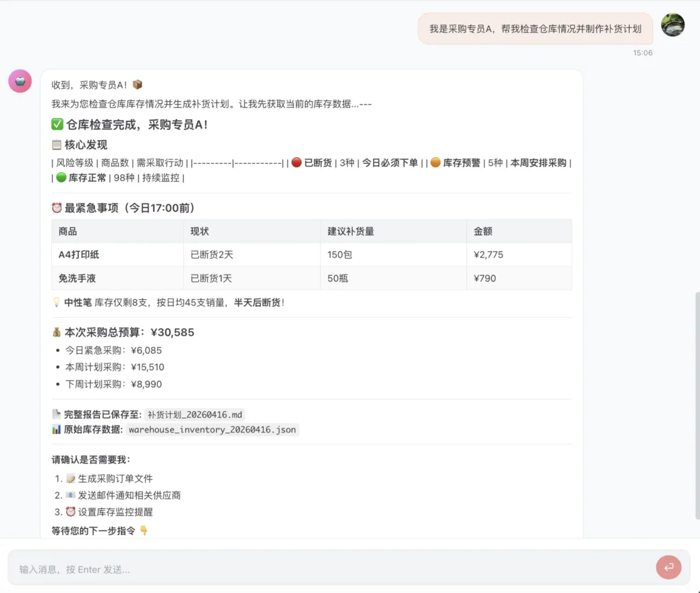Click the red circle icon beside 已断货

click(296, 163)
